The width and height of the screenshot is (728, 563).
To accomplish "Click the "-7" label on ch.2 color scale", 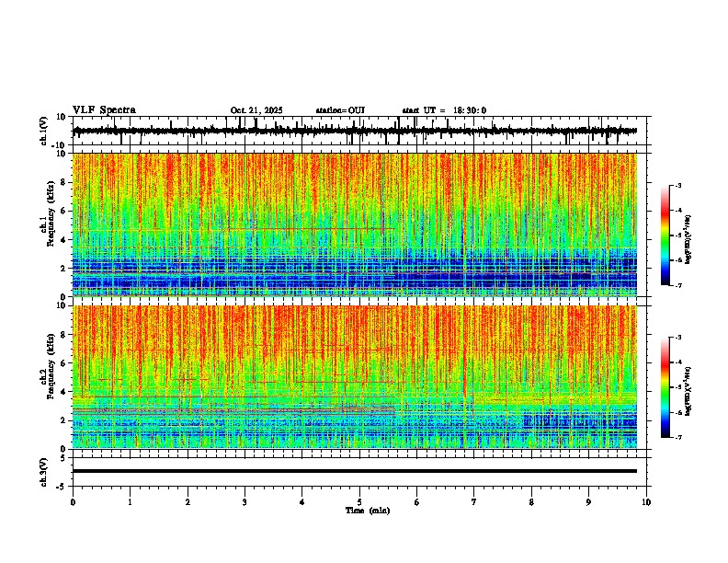I will click(x=677, y=437).
